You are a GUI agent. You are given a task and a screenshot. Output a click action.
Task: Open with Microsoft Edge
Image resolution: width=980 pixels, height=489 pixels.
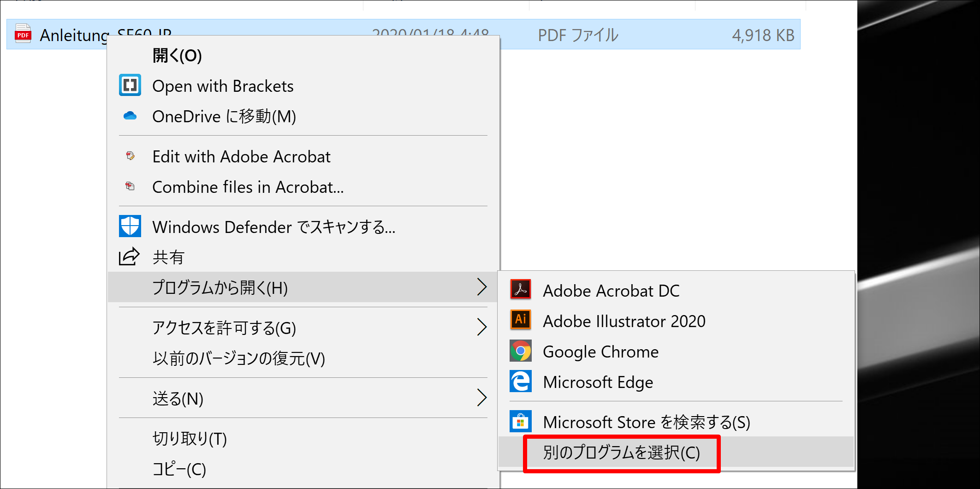(676, 382)
